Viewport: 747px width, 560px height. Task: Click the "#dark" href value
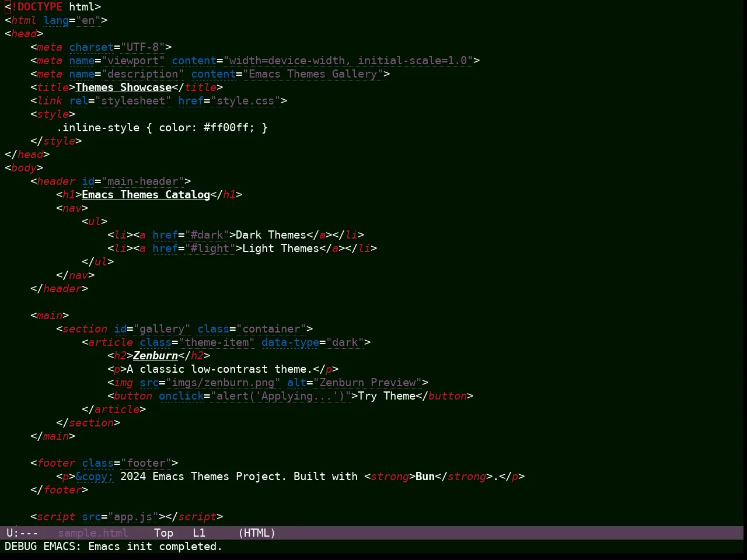tap(207, 235)
